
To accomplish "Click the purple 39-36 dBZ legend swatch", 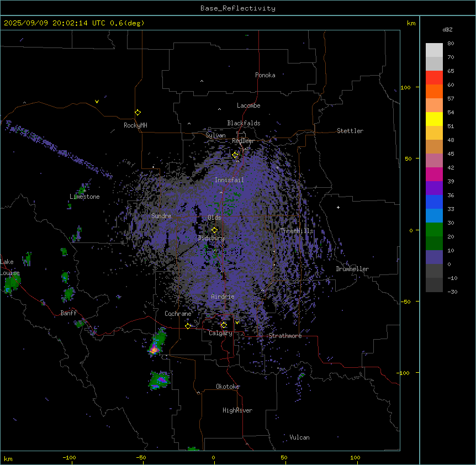I will point(434,188).
